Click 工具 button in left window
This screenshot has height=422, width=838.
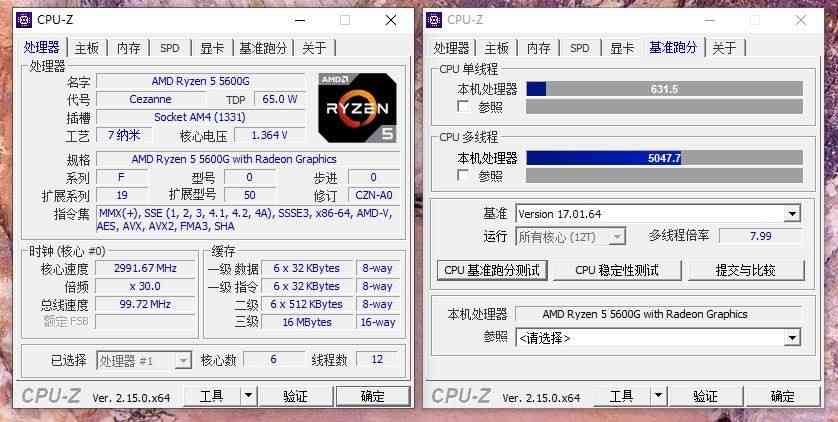pyautogui.click(x=212, y=396)
